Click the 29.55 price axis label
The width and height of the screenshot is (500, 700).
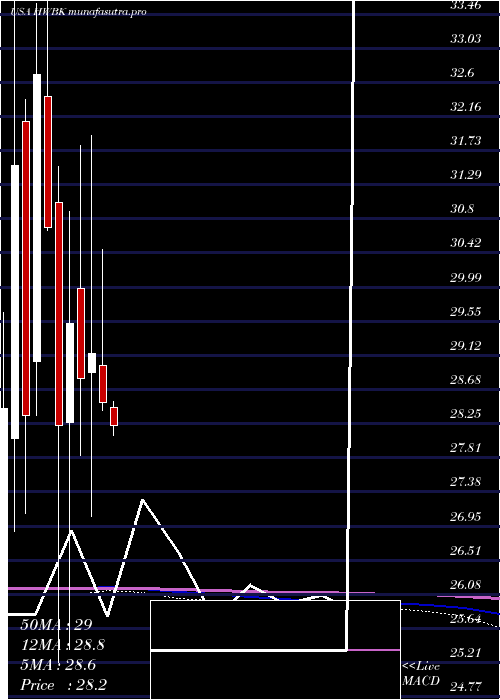coord(466,312)
